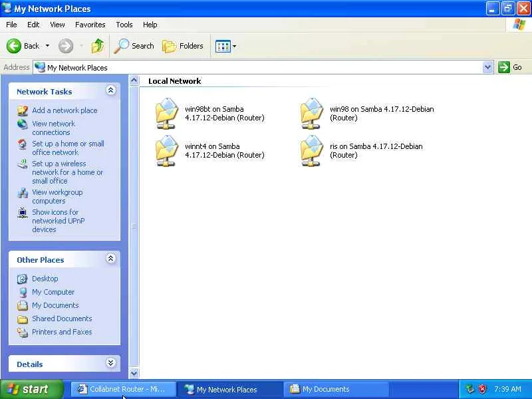The width and height of the screenshot is (532, 399).
Task: Click the Up one level folder icon
Action: 98,46
